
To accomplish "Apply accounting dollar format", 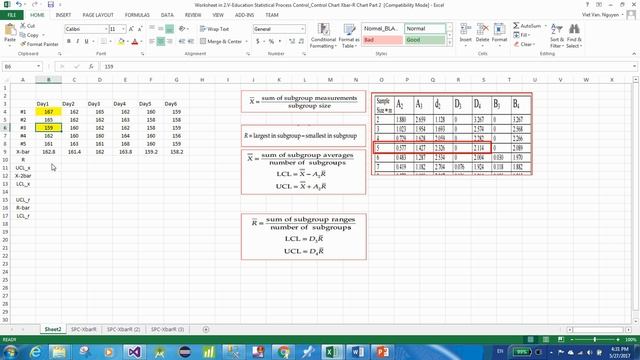I will pos(258,42).
